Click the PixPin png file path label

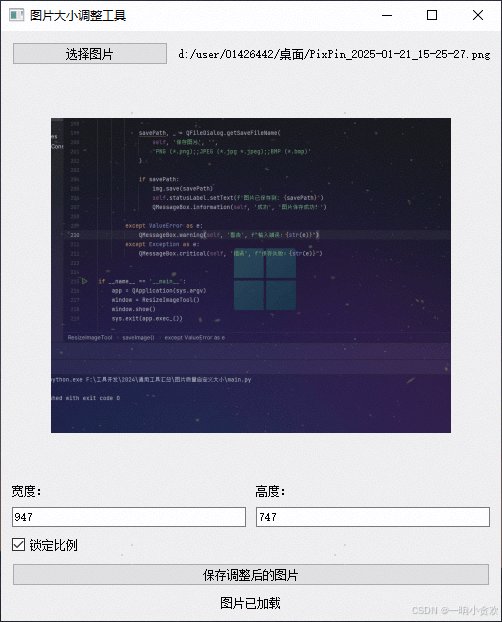coord(335,54)
